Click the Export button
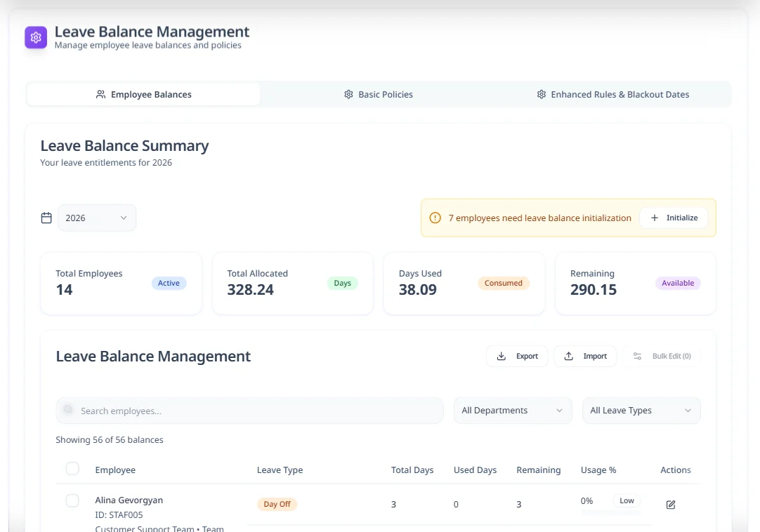760x532 pixels. tap(517, 356)
